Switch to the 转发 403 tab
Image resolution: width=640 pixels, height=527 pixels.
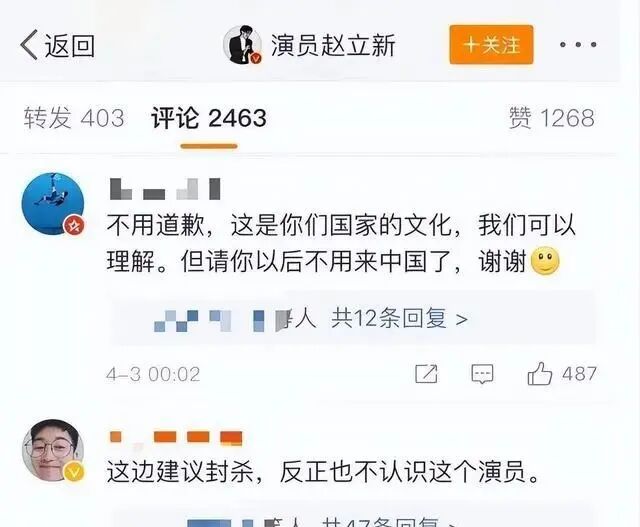(x=74, y=118)
